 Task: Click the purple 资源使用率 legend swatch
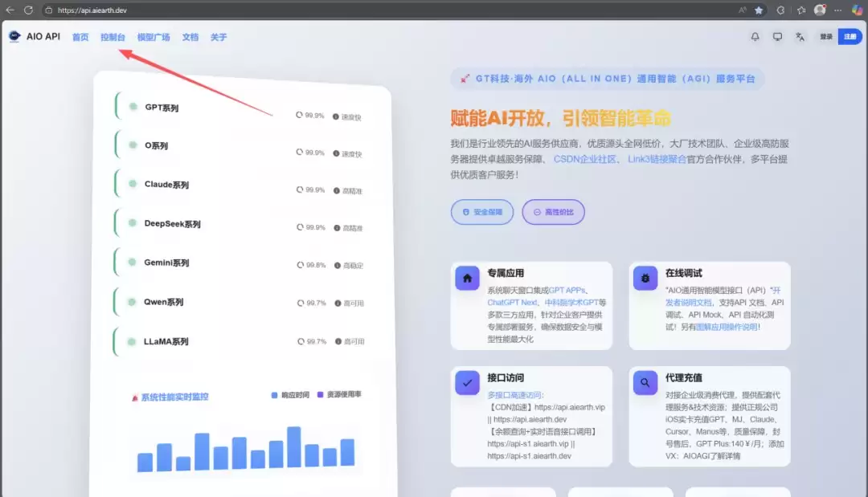click(320, 394)
